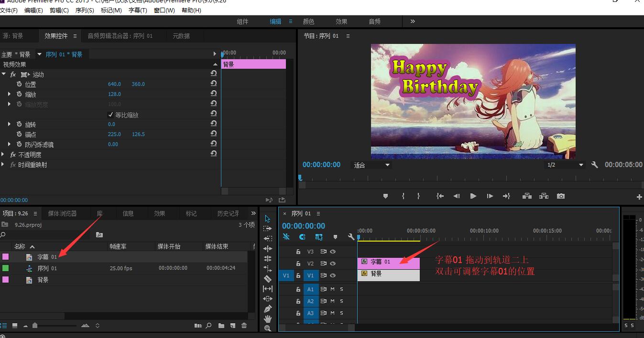Select the Slide tool
The image size is (644, 338).
(268, 299)
